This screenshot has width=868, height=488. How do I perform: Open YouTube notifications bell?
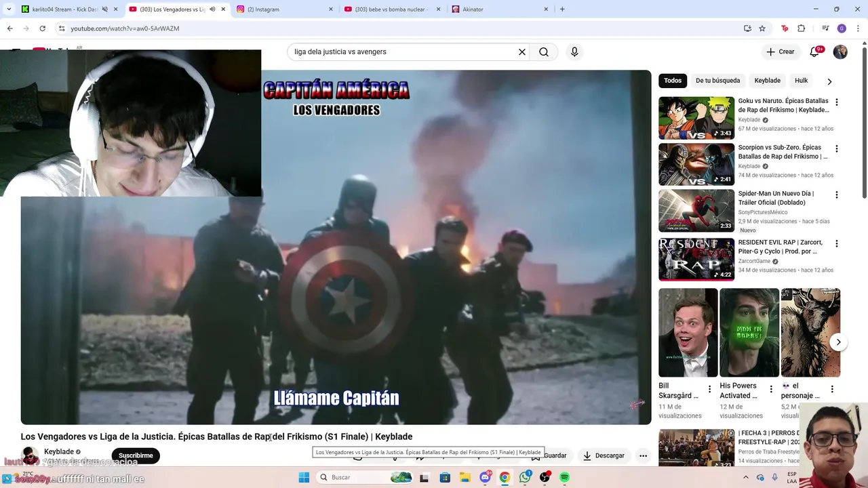point(816,52)
